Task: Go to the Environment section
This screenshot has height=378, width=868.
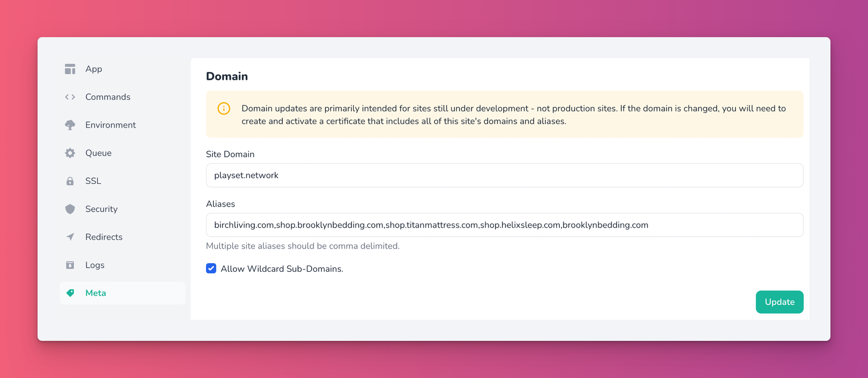Action: tap(110, 125)
